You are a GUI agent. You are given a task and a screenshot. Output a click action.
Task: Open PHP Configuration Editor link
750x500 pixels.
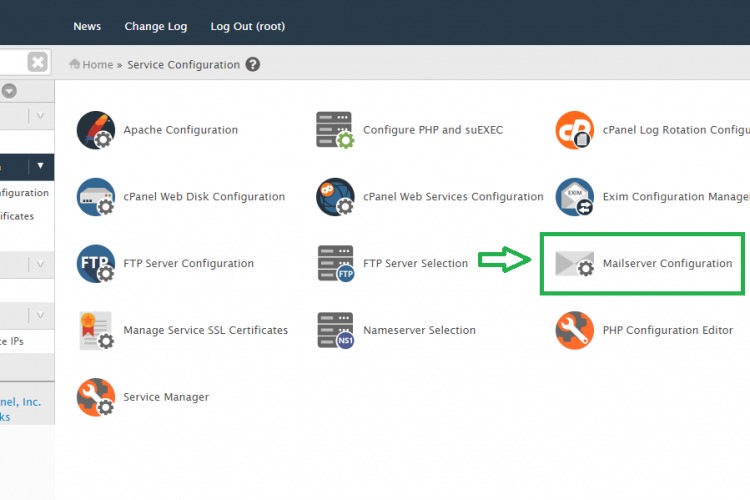pos(668,330)
